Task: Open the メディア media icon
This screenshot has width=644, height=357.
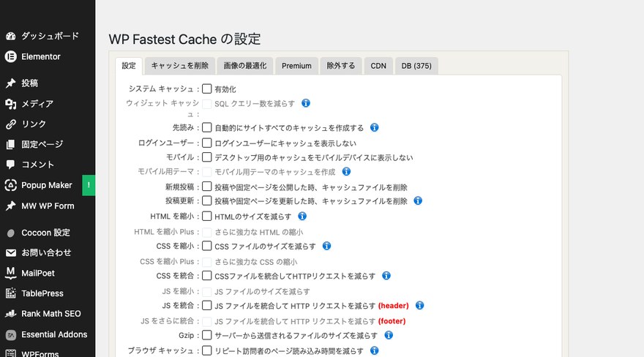Action: click(x=11, y=103)
